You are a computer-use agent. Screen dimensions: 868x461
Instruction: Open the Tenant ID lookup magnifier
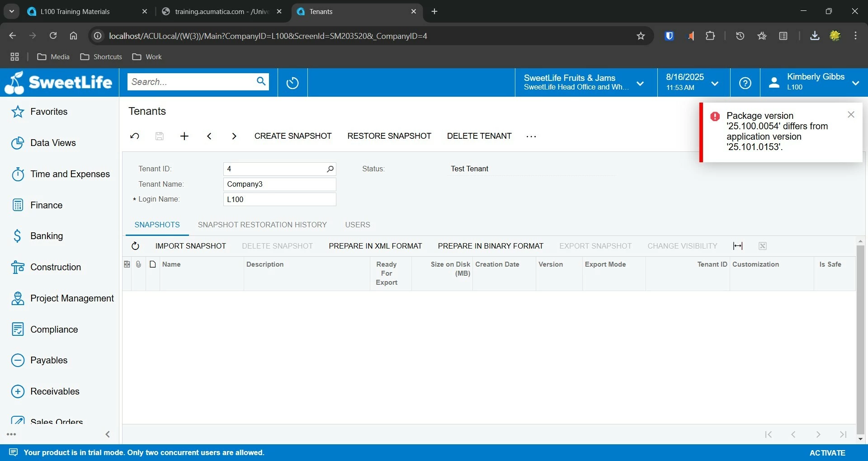coord(330,169)
